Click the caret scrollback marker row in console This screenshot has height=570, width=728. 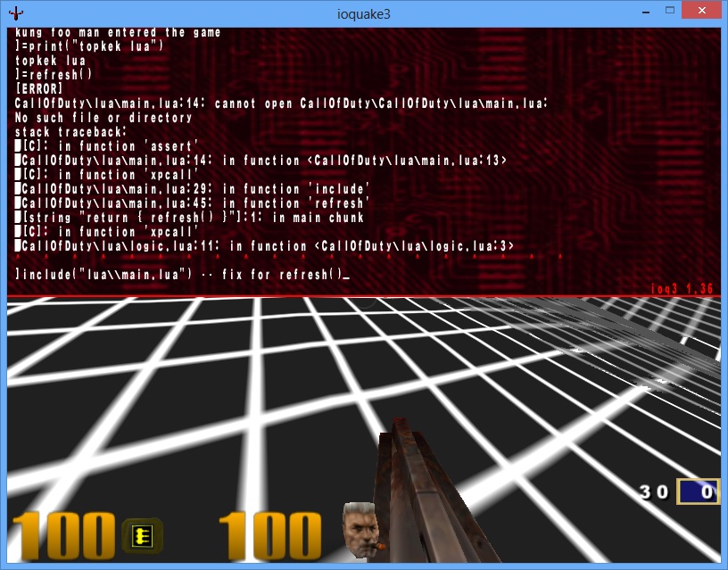(268, 259)
